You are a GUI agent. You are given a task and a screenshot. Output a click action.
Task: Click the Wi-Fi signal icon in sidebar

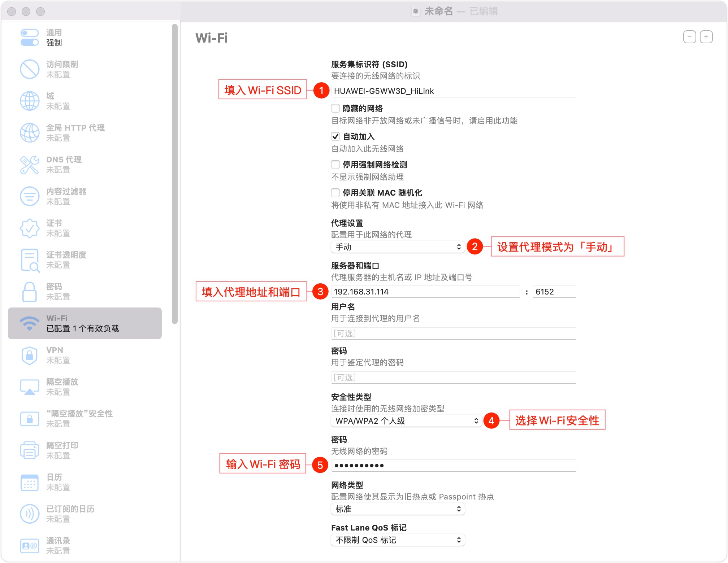(x=30, y=323)
